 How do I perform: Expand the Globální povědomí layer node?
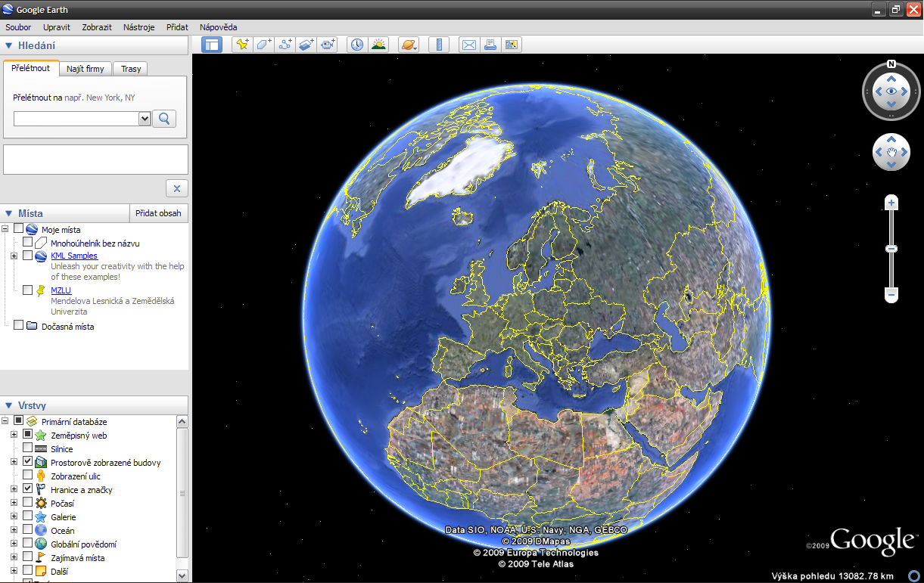(x=14, y=544)
